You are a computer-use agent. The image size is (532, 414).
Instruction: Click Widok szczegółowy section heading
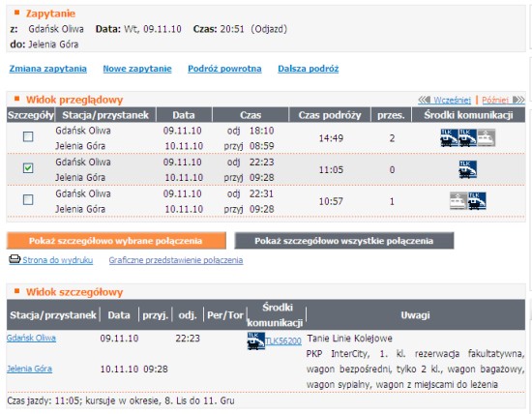pyautogui.click(x=74, y=292)
